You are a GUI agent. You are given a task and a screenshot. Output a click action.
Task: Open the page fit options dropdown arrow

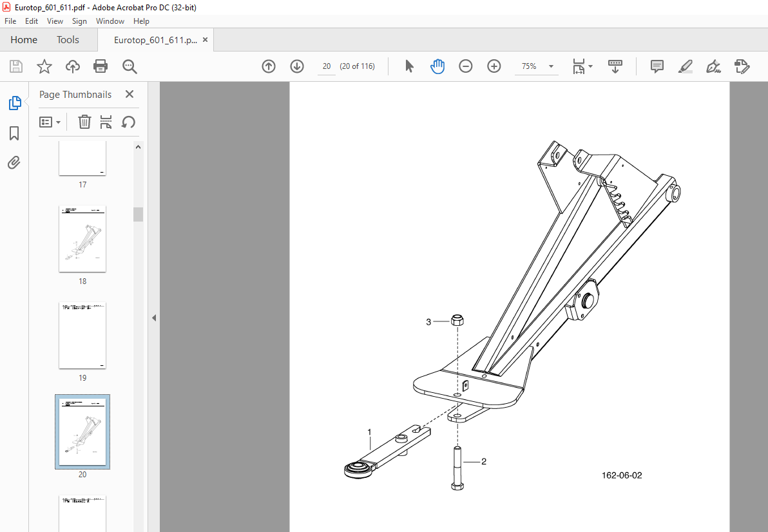[590, 66]
